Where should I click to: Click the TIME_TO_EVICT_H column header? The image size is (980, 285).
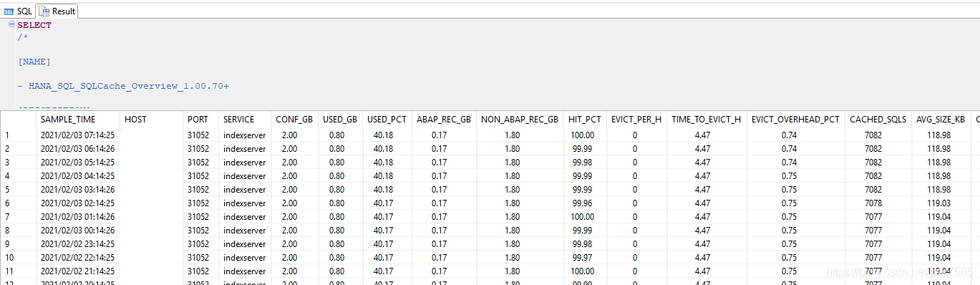pos(706,119)
